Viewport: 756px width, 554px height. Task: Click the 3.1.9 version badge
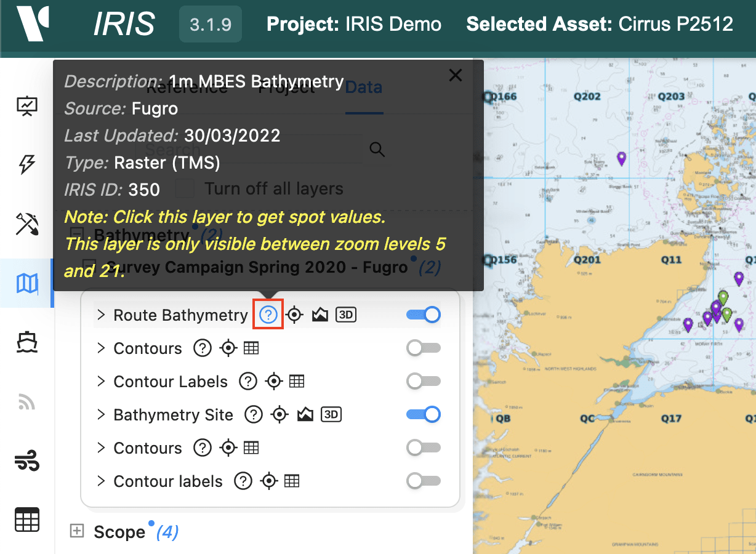pyautogui.click(x=211, y=25)
